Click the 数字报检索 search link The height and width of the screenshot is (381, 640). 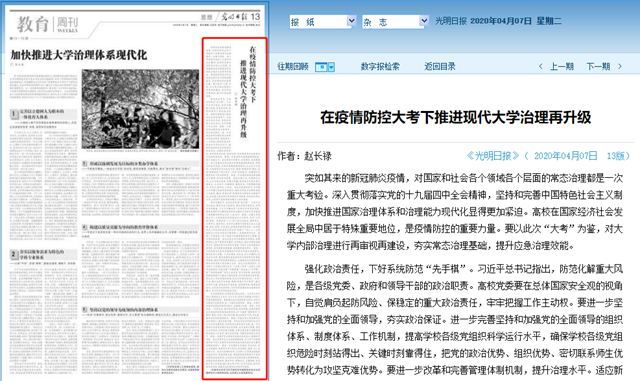[380, 67]
